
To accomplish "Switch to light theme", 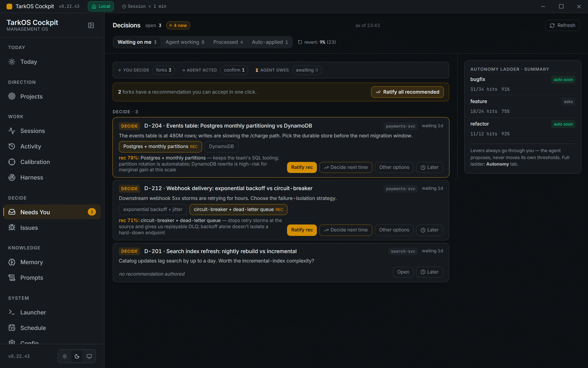I will coord(65,356).
